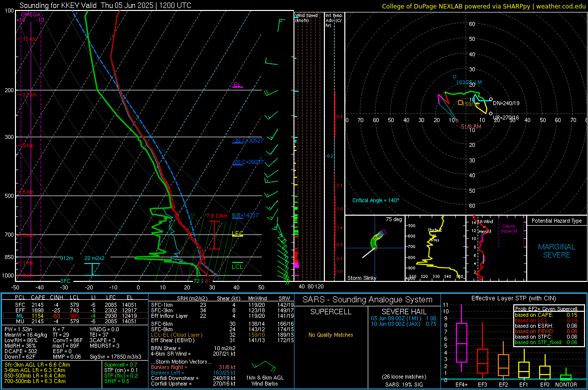Click the based on CAPE: 0.15 line

point(546,315)
